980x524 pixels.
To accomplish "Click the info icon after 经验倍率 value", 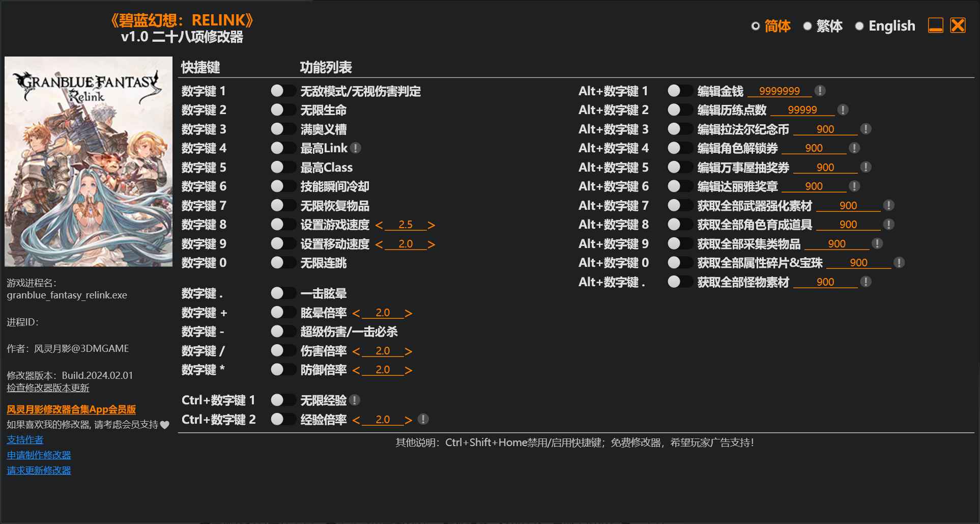I will (422, 419).
